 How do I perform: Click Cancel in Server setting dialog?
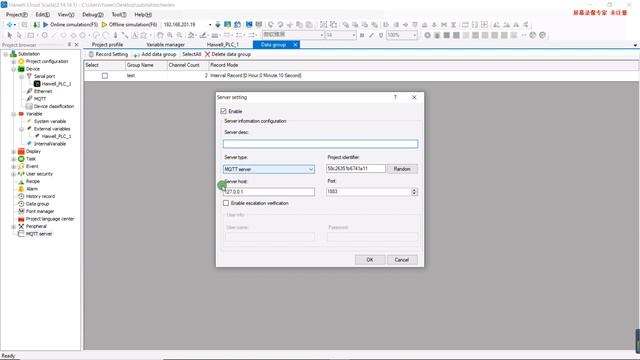tap(402, 260)
